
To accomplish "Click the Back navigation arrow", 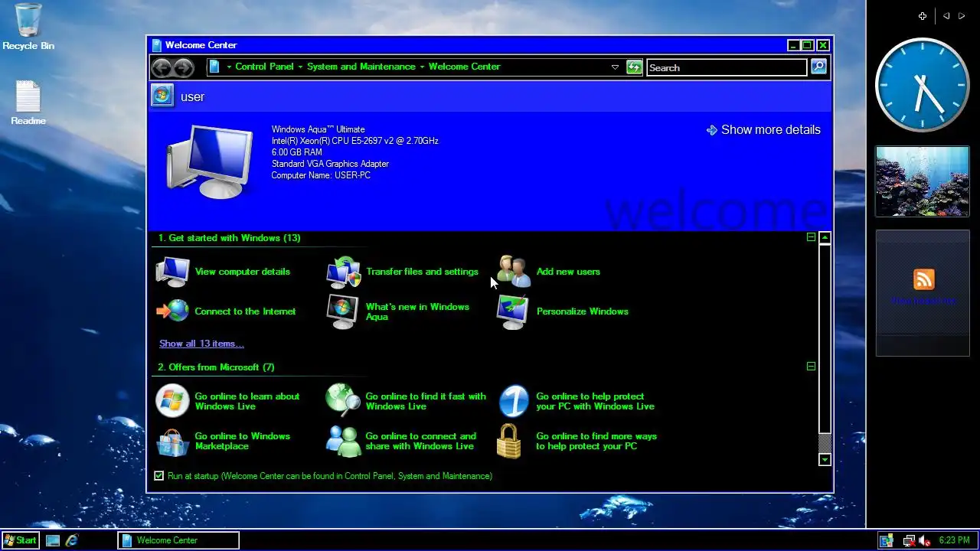I will point(161,67).
